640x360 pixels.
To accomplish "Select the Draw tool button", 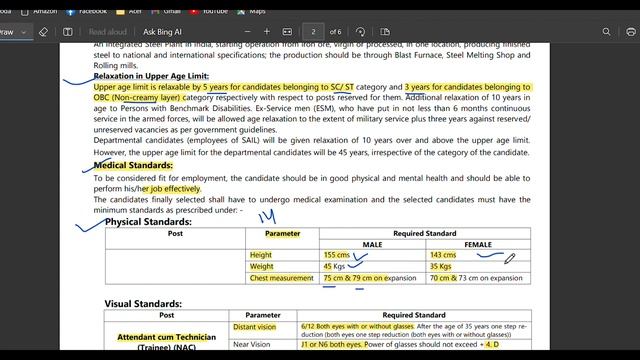I will [6, 32].
